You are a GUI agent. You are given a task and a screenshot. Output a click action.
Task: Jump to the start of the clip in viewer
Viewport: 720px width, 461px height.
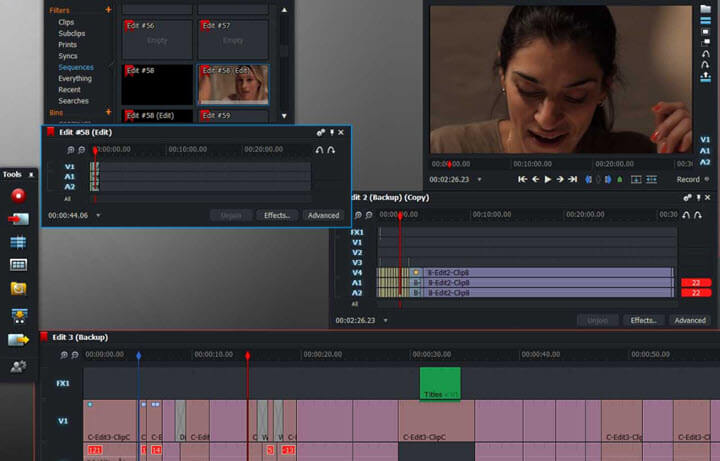(x=522, y=180)
